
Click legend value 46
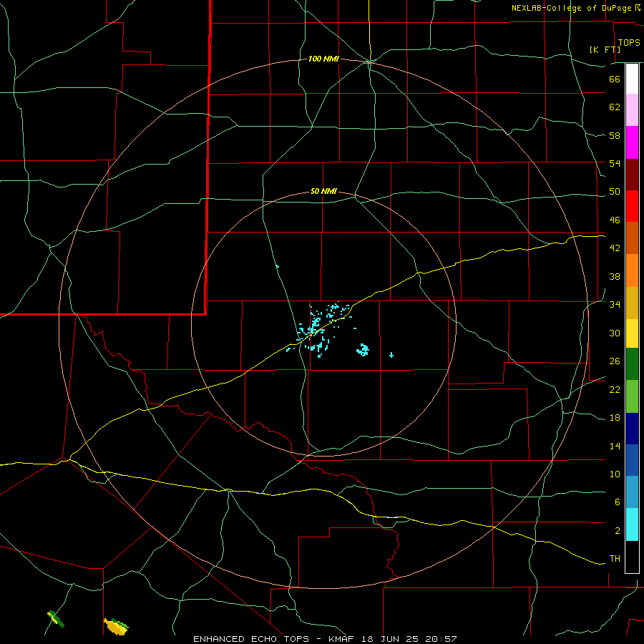[615, 220]
